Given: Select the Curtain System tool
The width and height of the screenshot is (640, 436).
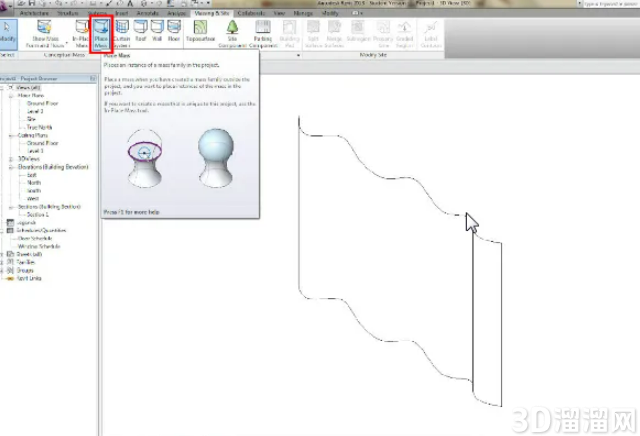Looking at the screenshot, I should [122, 33].
